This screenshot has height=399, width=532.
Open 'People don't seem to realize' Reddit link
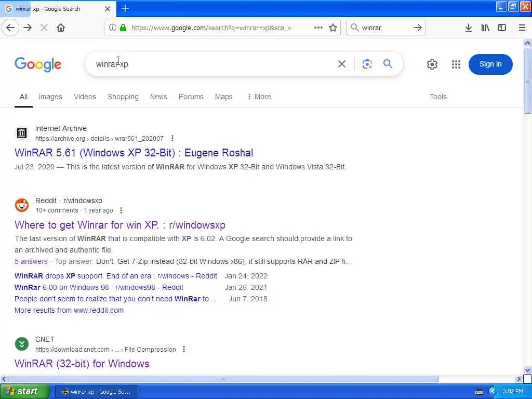[115, 299]
